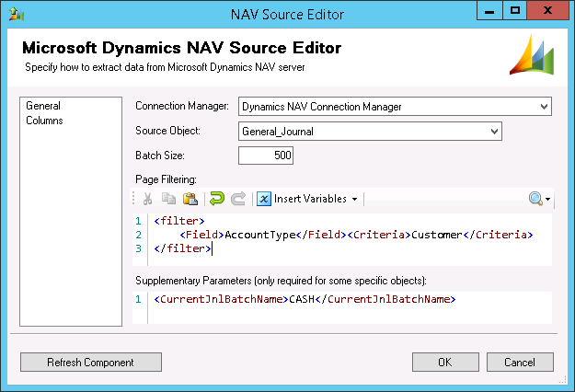This screenshot has width=575, height=392.
Task: Select the General page
Action: [43, 106]
